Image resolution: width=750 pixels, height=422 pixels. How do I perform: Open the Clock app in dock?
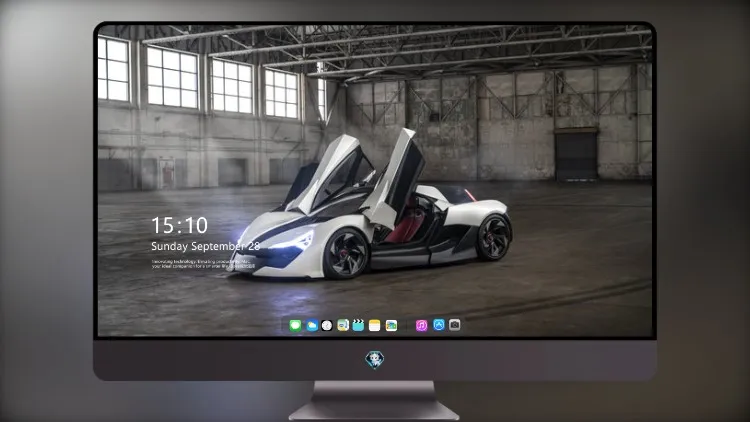coord(327,326)
